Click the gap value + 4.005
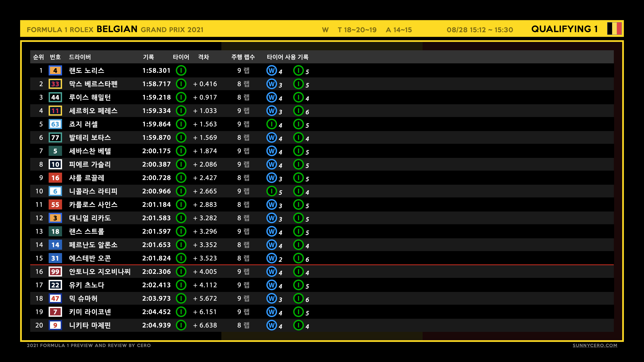Image resolution: width=644 pixels, height=362 pixels. (205, 271)
